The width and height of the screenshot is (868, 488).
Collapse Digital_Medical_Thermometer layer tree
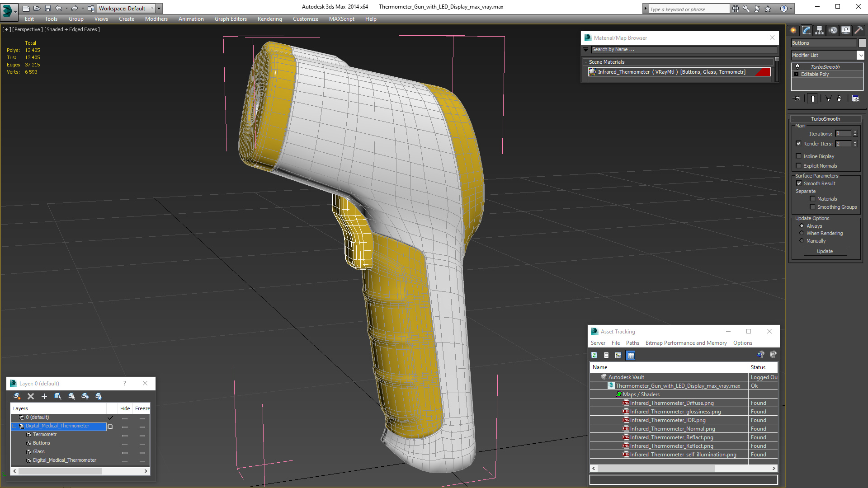(x=14, y=426)
